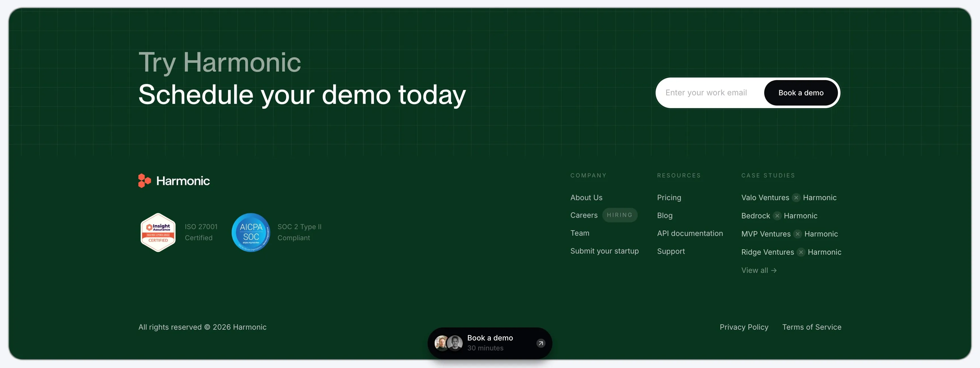Go to the Team page

580,233
